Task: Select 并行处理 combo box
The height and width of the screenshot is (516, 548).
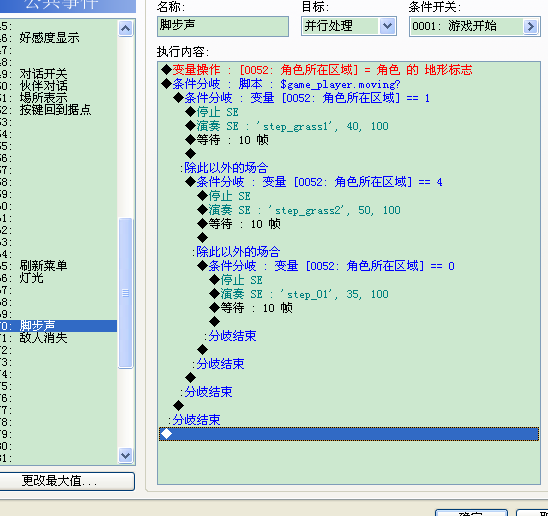Action: pos(349,26)
